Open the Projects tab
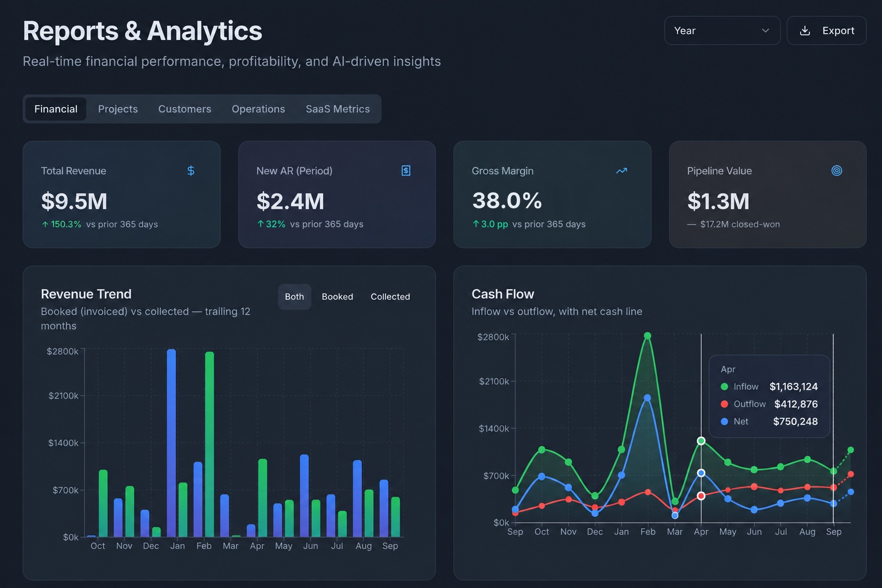Screen dimensions: 882x588 point(118,109)
